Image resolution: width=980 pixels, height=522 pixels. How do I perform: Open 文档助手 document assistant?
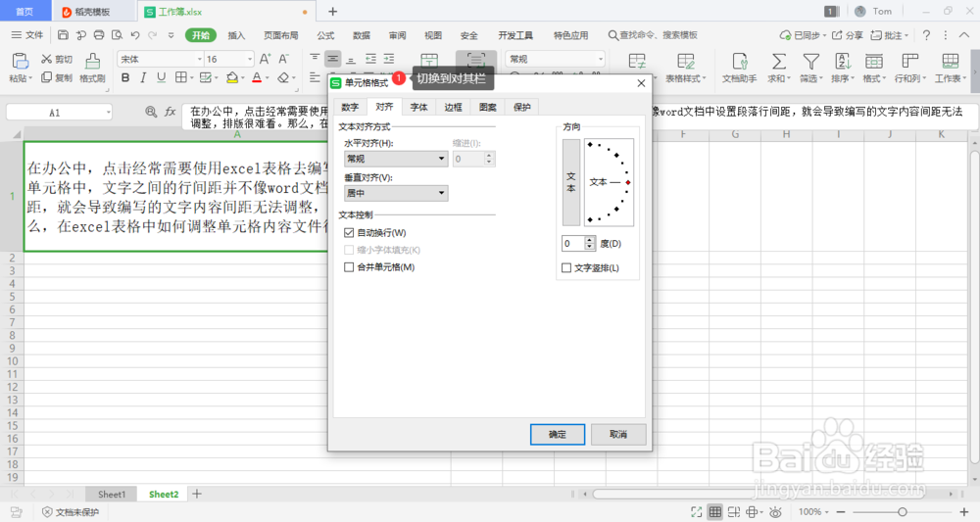pos(739,68)
